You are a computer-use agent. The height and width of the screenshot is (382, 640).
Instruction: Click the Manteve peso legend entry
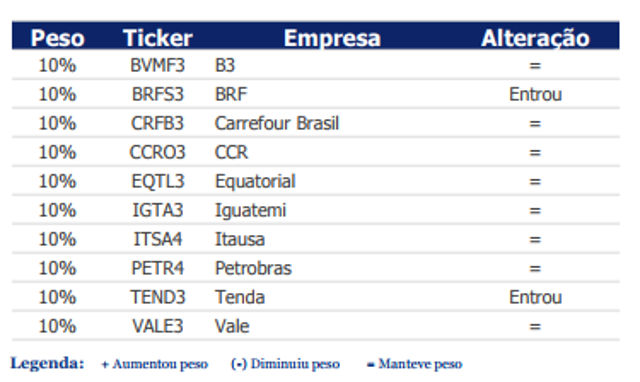click(415, 364)
